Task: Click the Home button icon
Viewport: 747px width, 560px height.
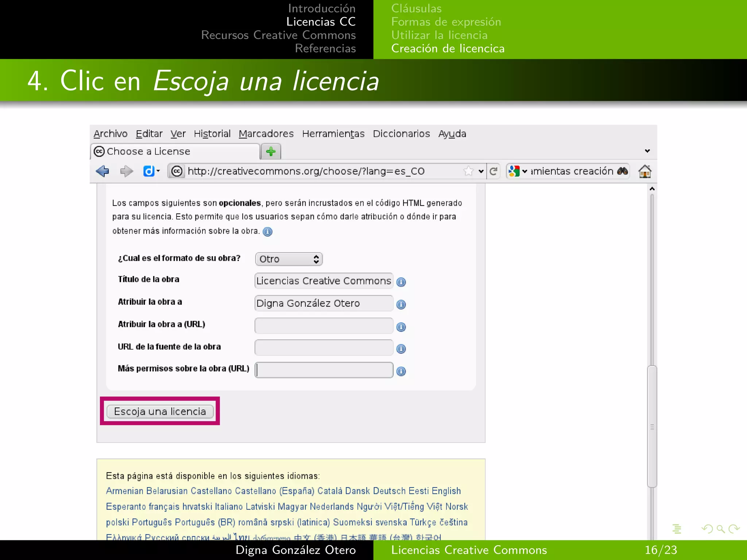Action: 645,171
